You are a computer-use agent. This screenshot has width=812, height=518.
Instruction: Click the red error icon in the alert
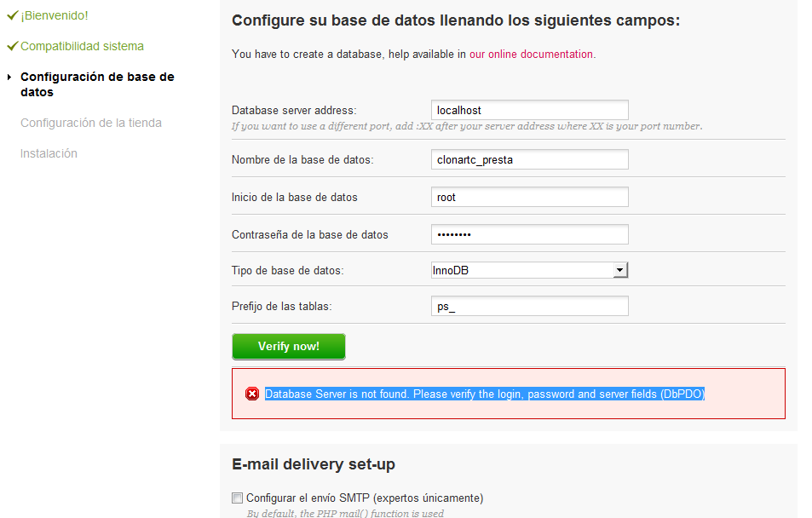[x=252, y=394]
